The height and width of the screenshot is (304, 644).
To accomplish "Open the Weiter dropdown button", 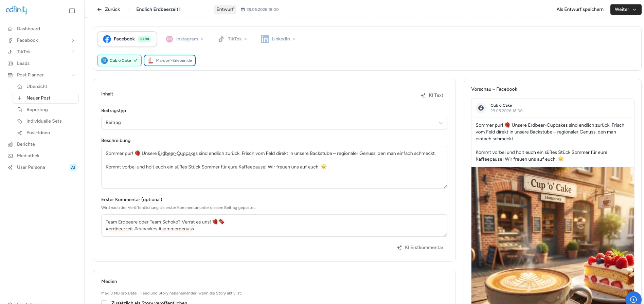I will click(x=626, y=10).
